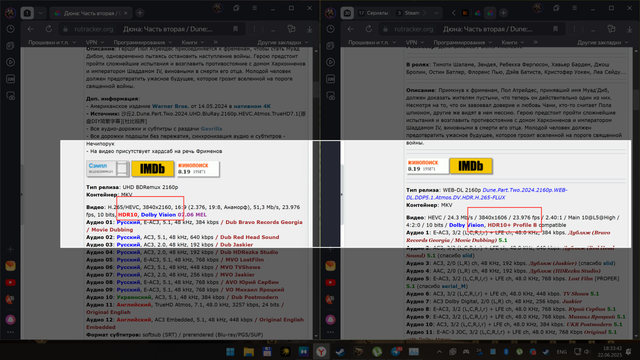Screen dimensions: 640x360
Task: Open the Программирования bookmarks folder in the right window
Action: (462, 42)
